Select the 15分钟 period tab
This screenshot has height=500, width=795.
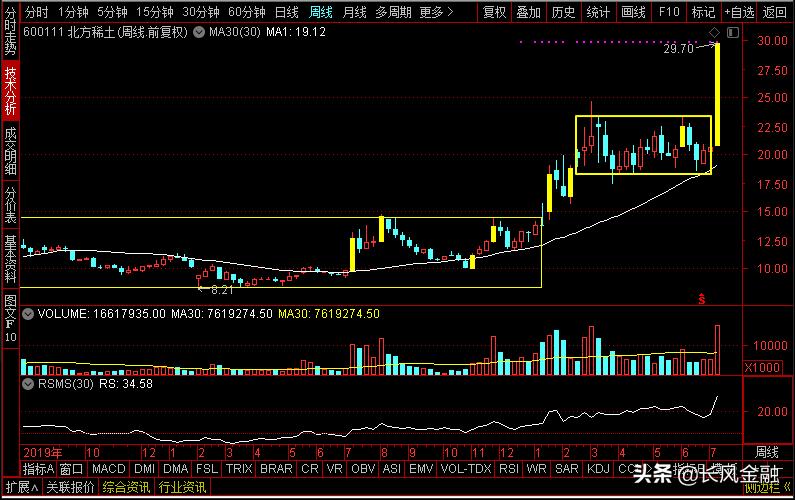point(155,12)
